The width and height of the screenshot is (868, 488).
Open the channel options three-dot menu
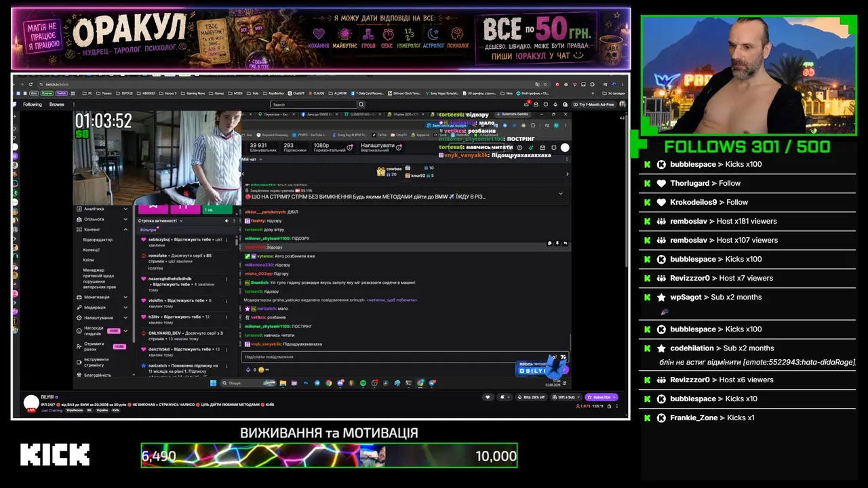tap(616, 406)
